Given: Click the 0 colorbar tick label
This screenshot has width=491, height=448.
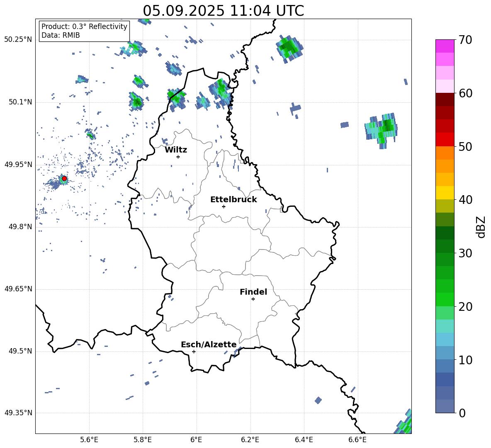Looking at the screenshot, I should pos(462,413).
